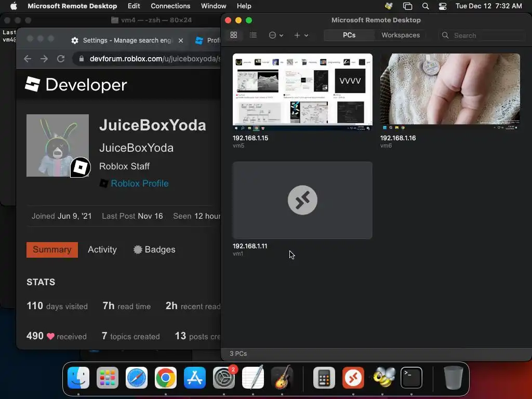Reload the browser page
This screenshot has height=399, width=532.
point(61,59)
